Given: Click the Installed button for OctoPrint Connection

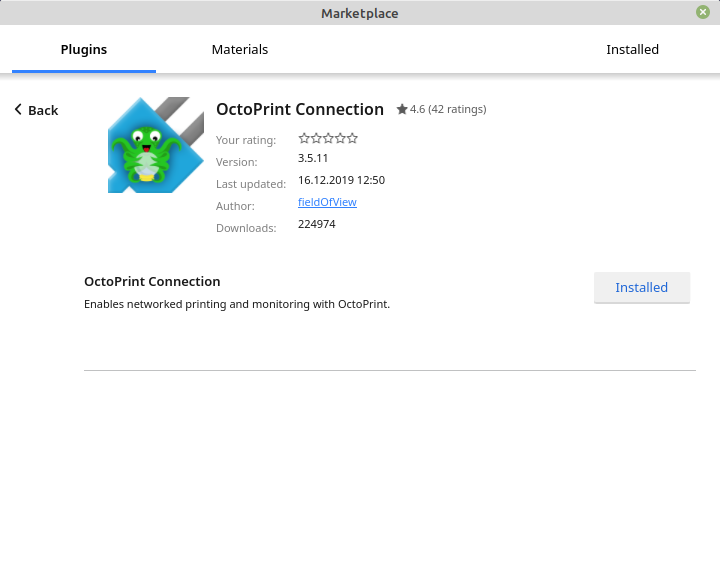Looking at the screenshot, I should tap(642, 288).
